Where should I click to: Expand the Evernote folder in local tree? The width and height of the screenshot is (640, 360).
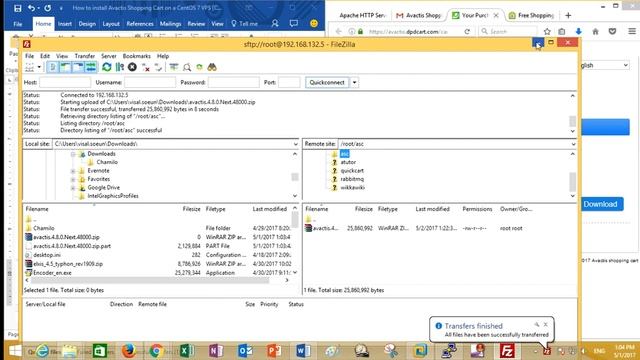tap(73, 171)
